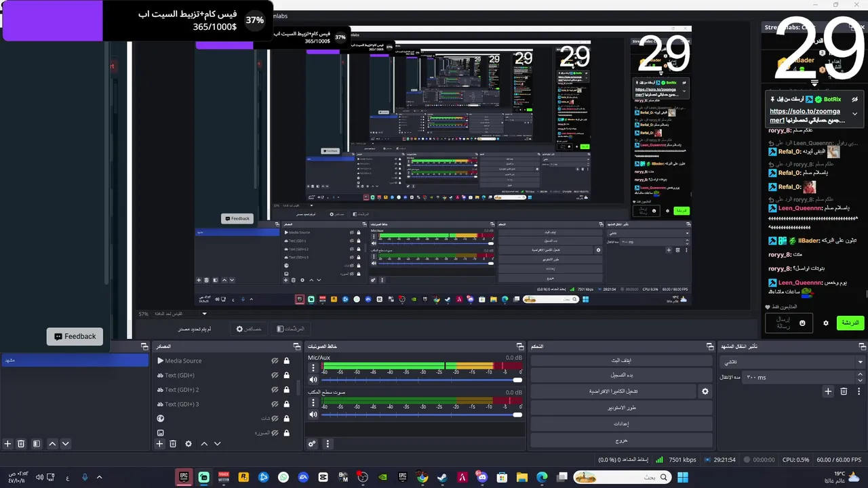The height and width of the screenshot is (488, 868).
Task: Add a new source with the plus icon
Action: 159,444
